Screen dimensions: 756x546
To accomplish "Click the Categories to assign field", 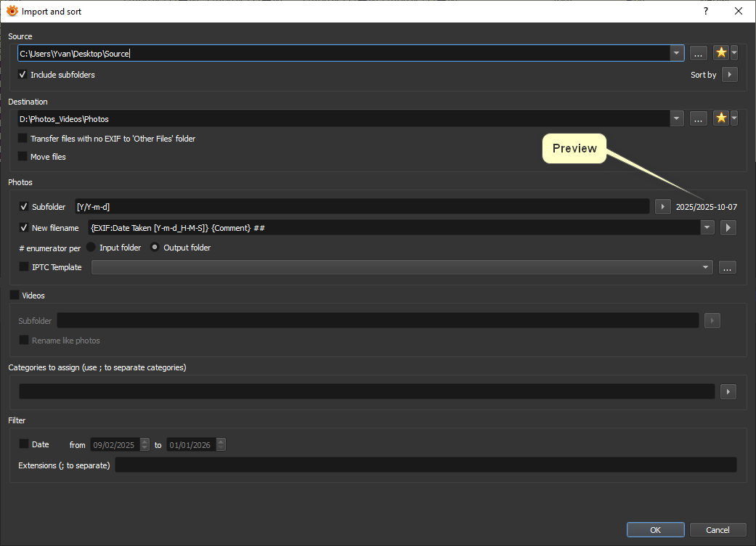I will (x=367, y=392).
